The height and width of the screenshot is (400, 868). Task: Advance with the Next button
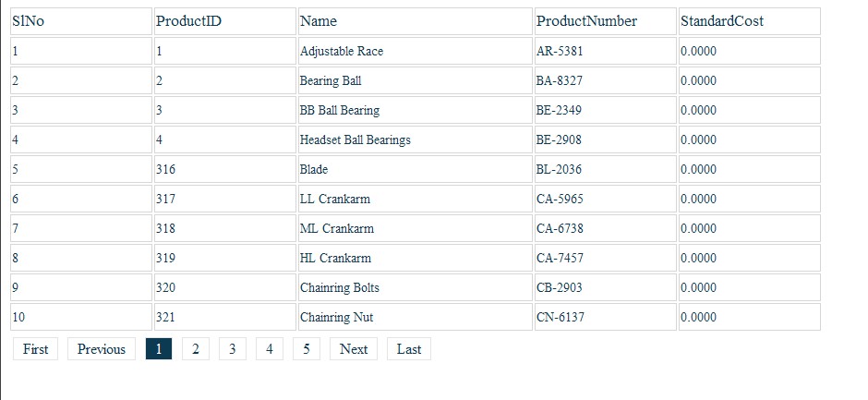[354, 349]
